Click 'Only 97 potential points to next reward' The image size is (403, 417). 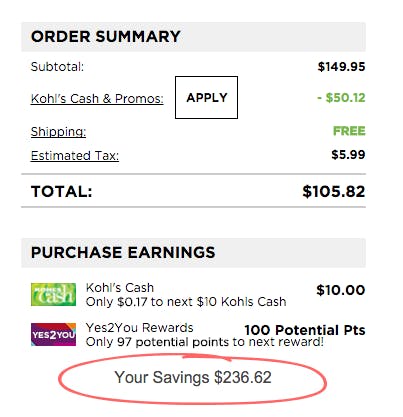coord(205,342)
